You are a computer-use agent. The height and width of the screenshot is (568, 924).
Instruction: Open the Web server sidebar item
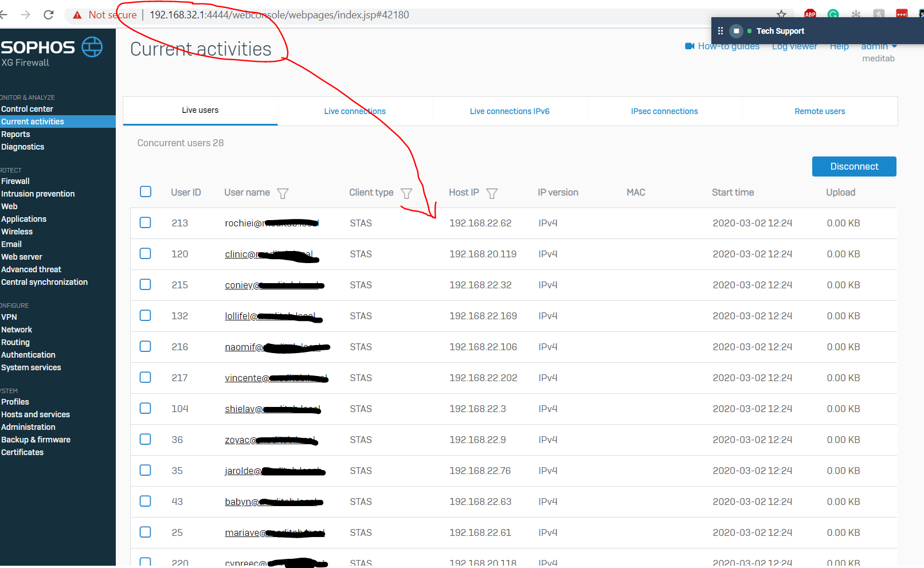(21, 257)
